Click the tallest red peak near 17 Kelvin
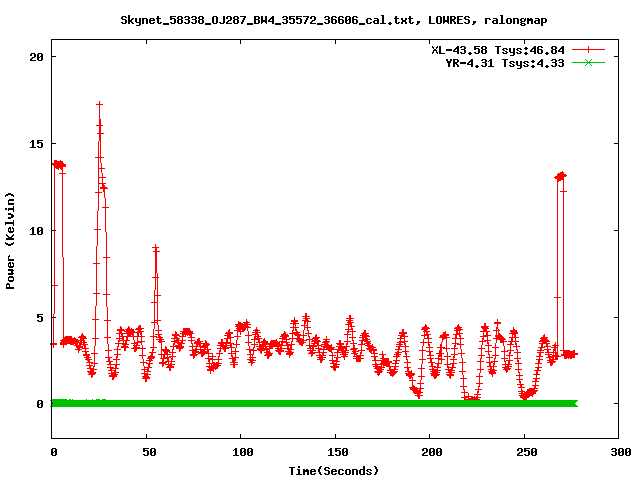Viewport: 640px width, 480px height. pos(100,104)
